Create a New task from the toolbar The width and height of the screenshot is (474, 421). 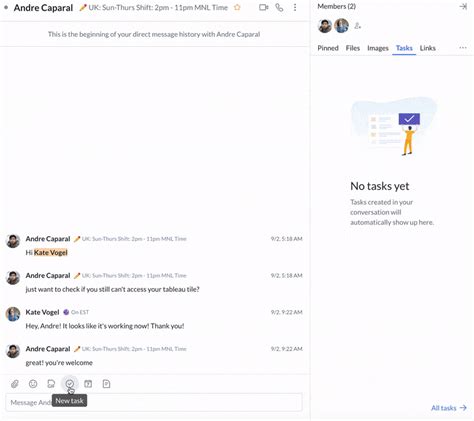click(x=70, y=384)
